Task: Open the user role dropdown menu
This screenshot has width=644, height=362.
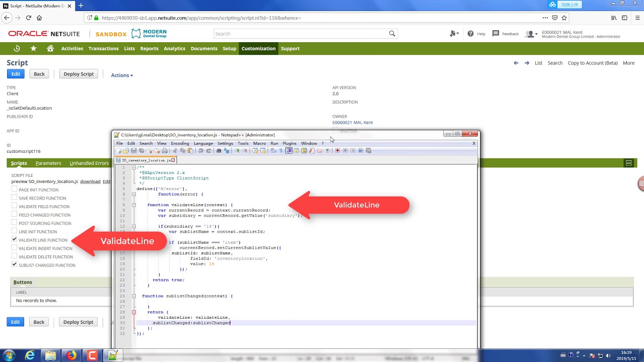Action: pos(531,34)
